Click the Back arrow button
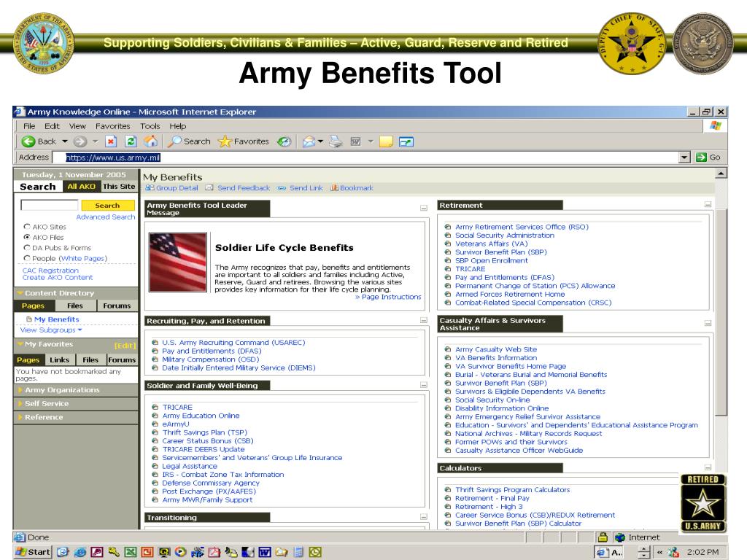 point(39,141)
